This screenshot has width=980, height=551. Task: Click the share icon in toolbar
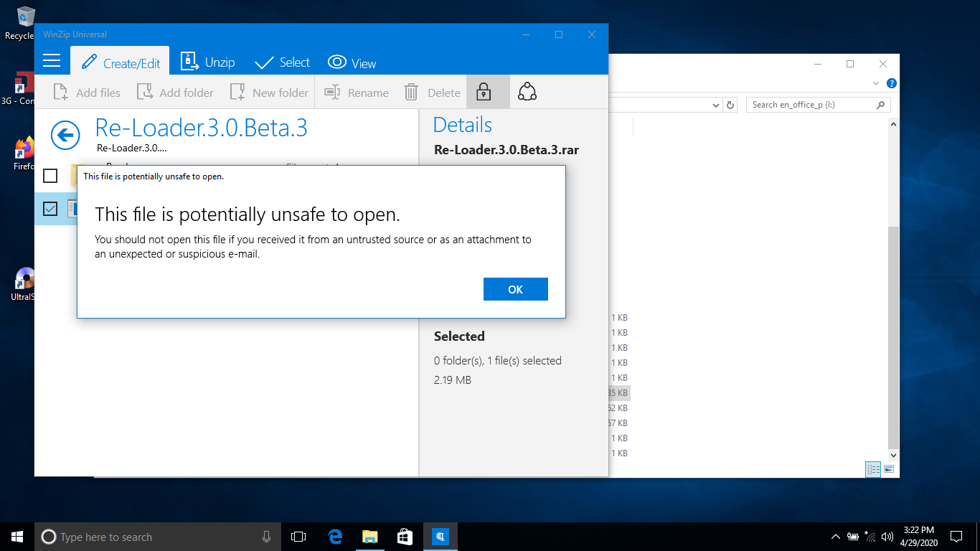click(527, 92)
